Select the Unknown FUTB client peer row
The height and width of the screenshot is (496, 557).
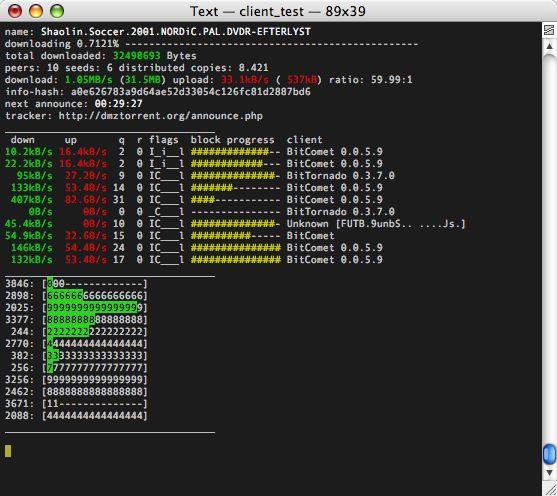(235, 224)
